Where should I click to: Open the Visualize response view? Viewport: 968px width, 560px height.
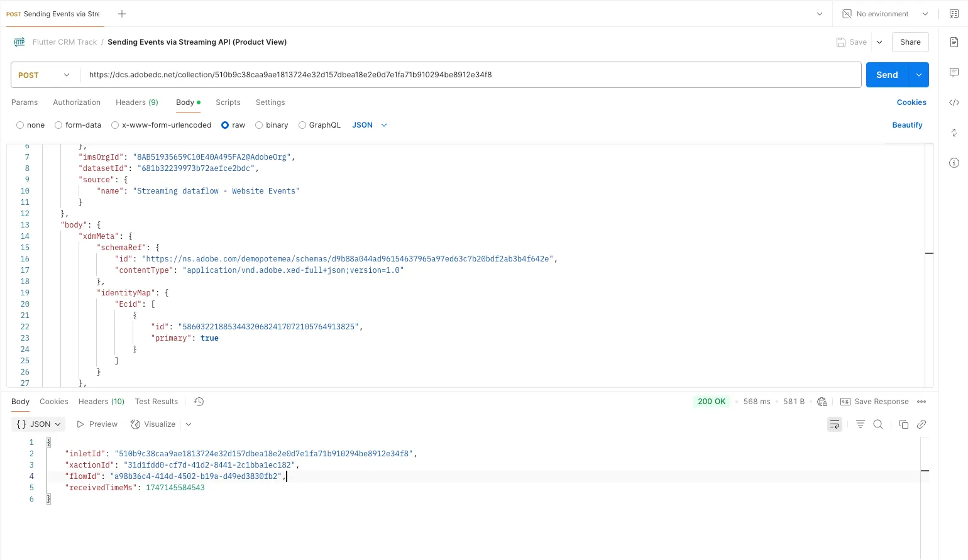pos(153,424)
